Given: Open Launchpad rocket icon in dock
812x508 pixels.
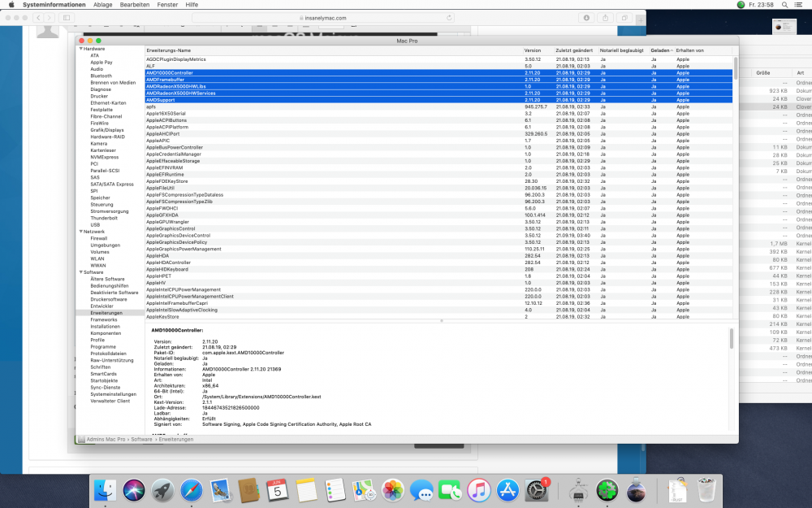Looking at the screenshot, I should pyautogui.click(x=162, y=490).
